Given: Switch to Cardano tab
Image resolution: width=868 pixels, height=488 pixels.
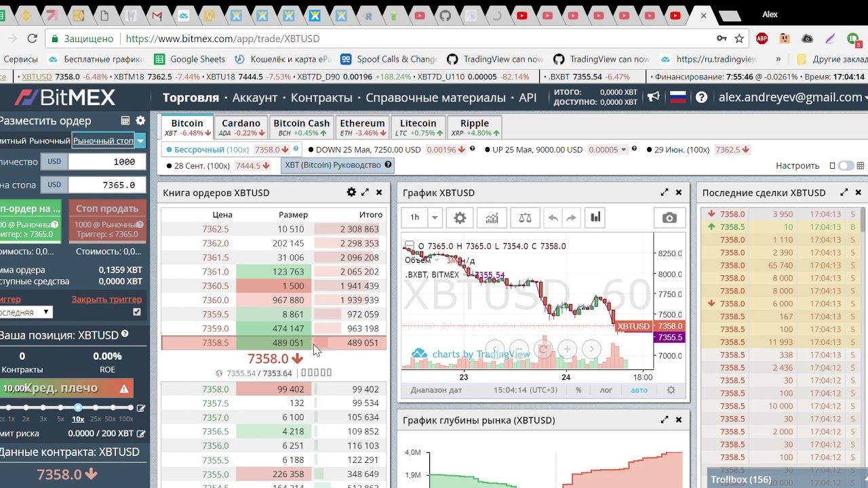Looking at the screenshot, I should 241,127.
